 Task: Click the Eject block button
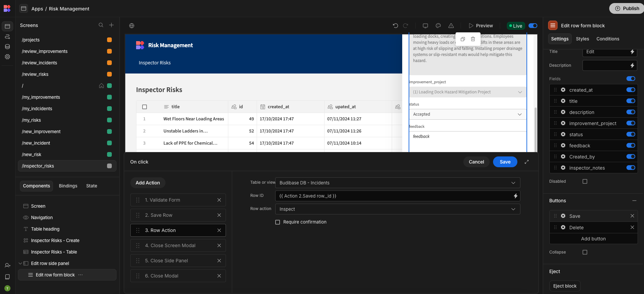pos(565,286)
